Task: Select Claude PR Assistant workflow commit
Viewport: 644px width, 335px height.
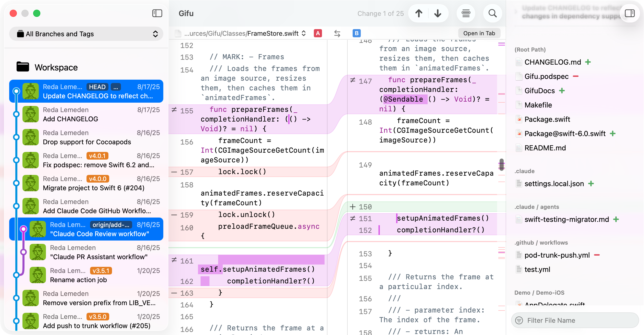Action: (86, 252)
